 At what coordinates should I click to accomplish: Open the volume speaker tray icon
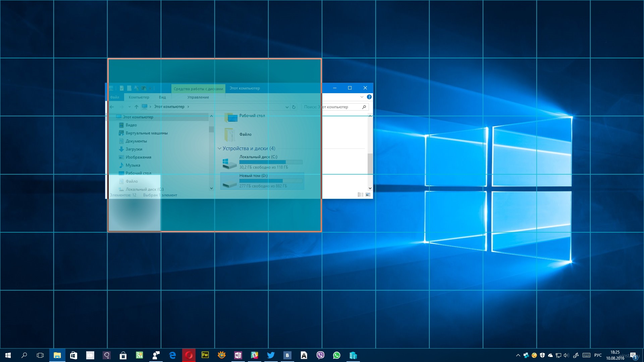567,355
